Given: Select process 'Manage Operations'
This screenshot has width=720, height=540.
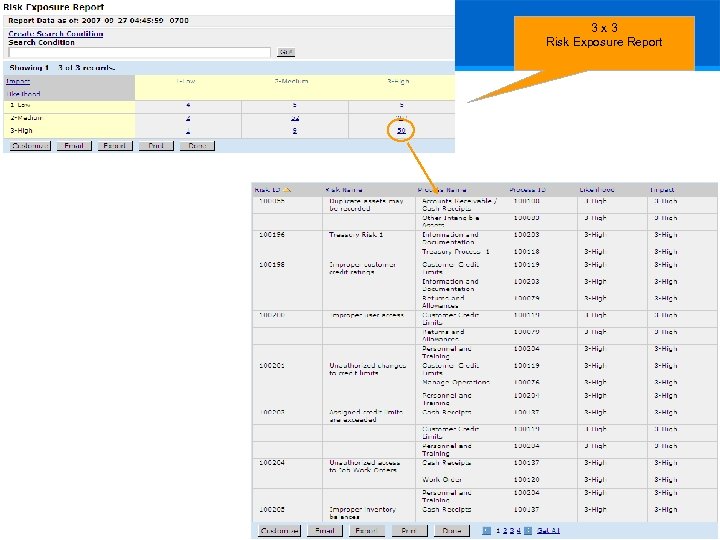Looking at the screenshot, I should (x=456, y=382).
